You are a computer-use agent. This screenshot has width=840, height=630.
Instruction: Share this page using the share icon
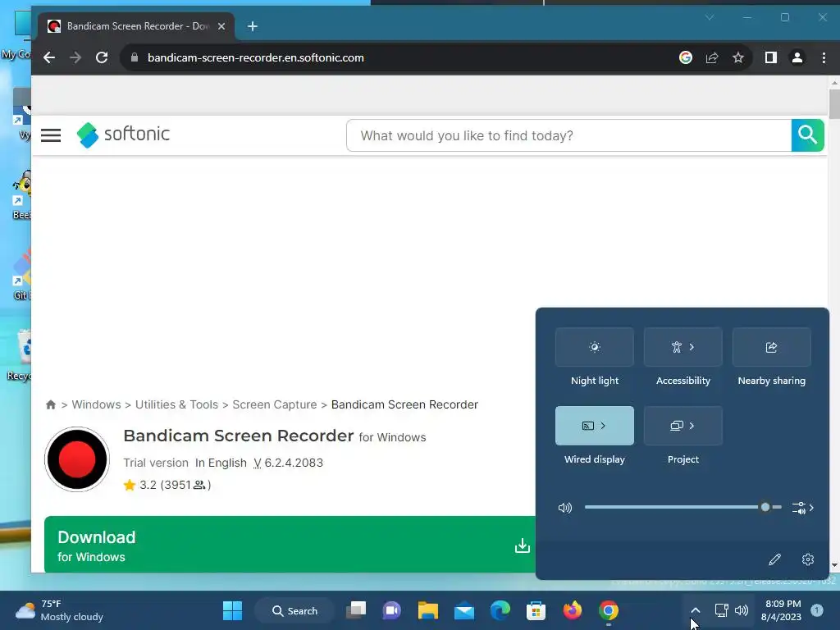[x=712, y=58]
